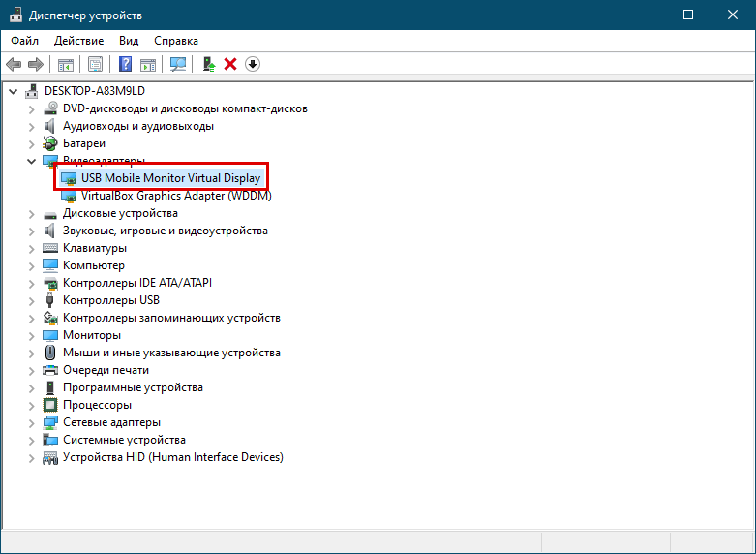The width and height of the screenshot is (756, 554).
Task: Expand Системные устройства node
Action: [31, 440]
